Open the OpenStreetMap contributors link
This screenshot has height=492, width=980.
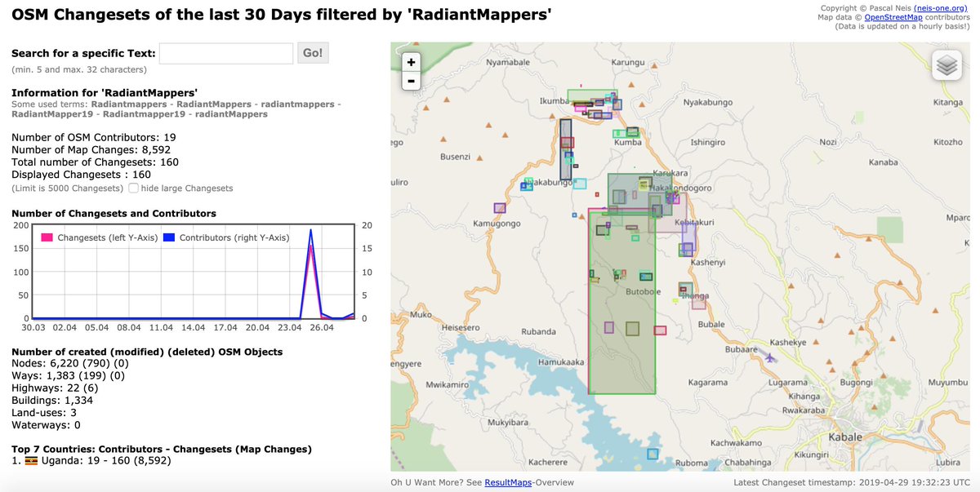tap(892, 17)
